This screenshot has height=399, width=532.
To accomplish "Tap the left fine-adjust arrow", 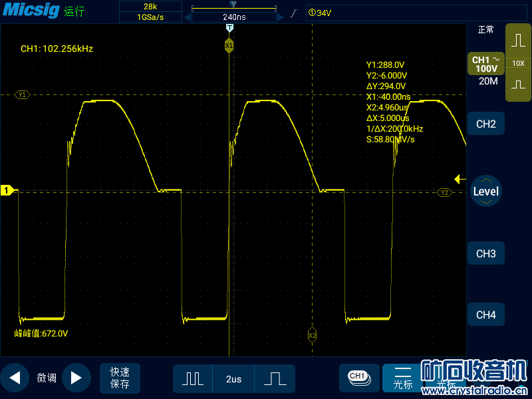I will coord(15,378).
